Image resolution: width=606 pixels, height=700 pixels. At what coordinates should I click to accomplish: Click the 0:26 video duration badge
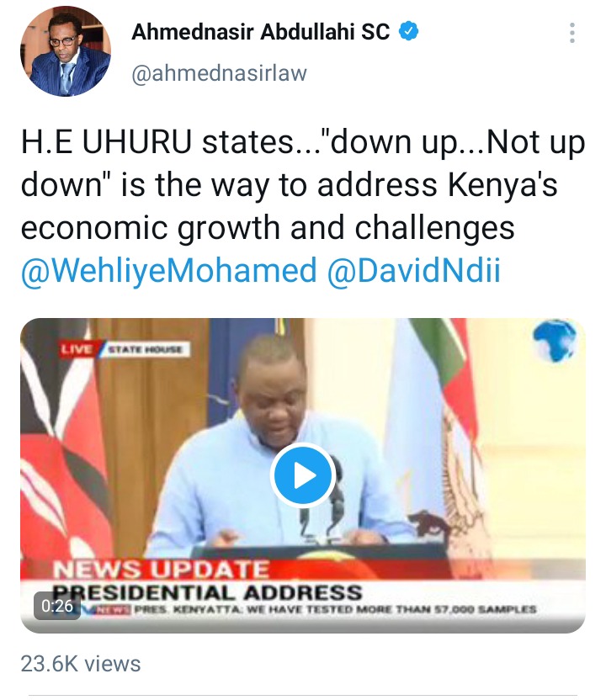57,606
